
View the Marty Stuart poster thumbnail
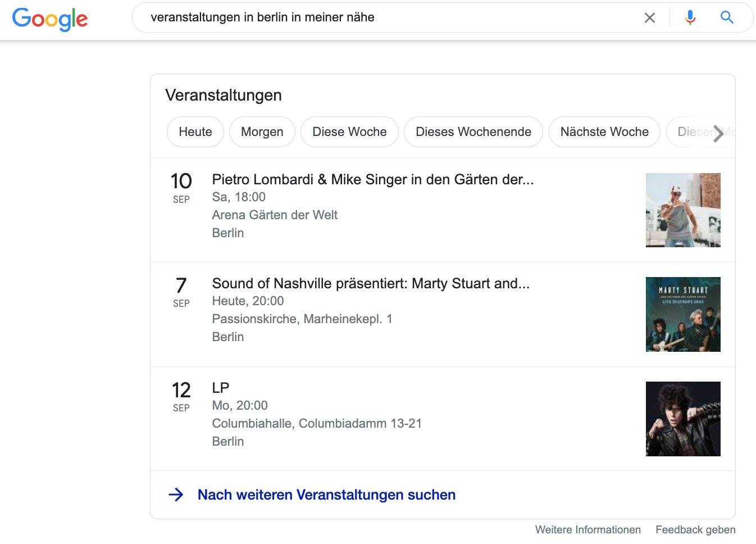[683, 314]
